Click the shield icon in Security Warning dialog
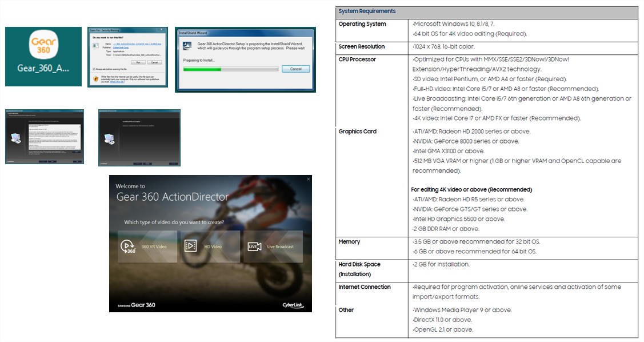Screen dimensions: 644x342 click(95, 79)
